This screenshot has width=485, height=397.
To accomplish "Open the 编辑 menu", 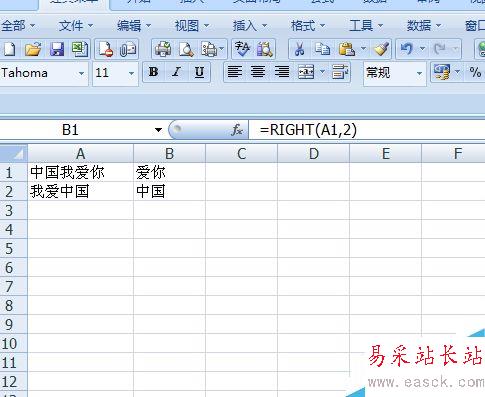I will [x=134, y=26].
